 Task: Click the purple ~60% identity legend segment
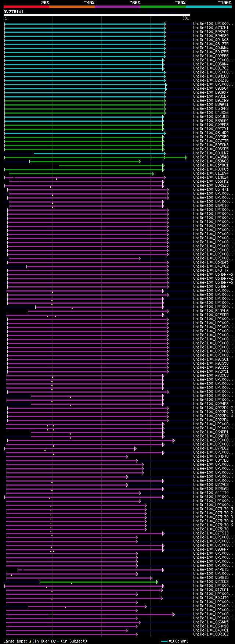(x=117, y=6)
